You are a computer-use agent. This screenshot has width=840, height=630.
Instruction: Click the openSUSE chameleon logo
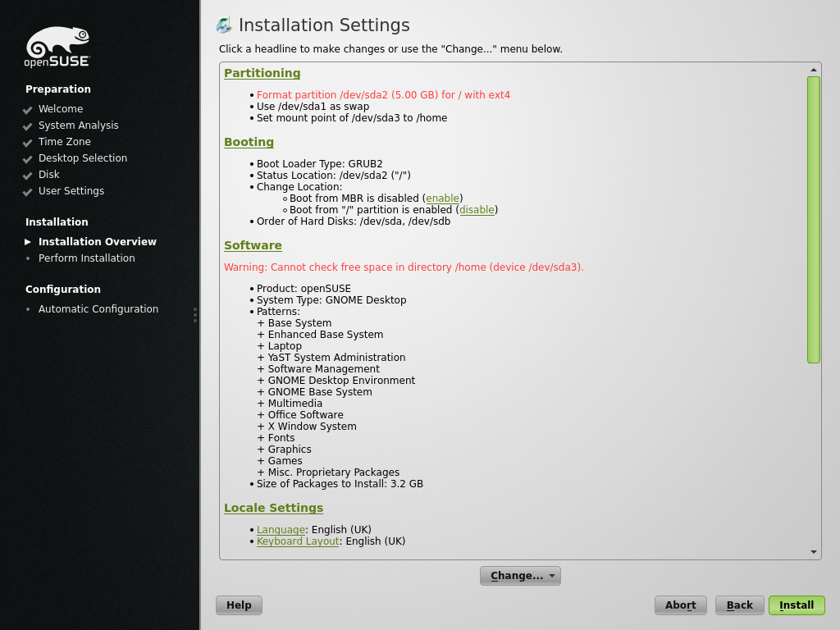point(57,47)
